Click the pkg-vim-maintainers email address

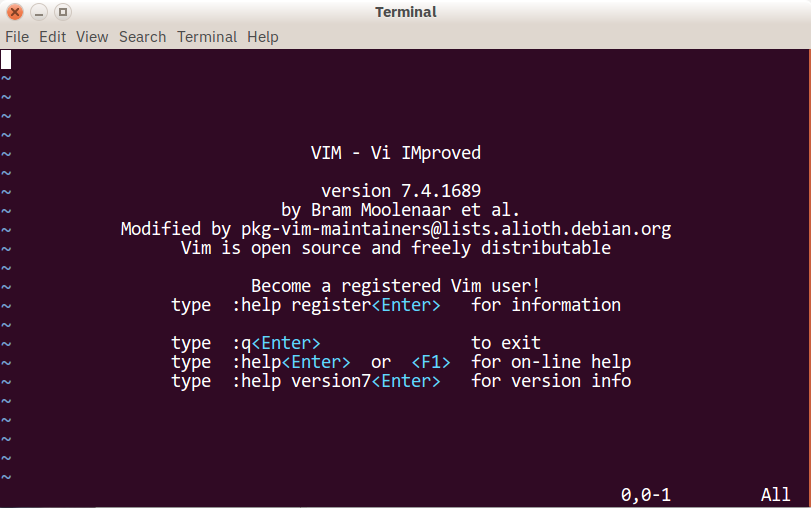456,229
